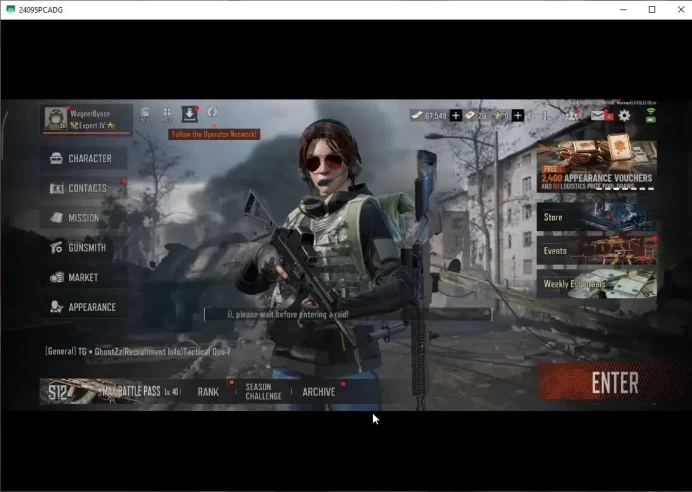This screenshot has height=492, width=692.
Task: Click the S12 battle pass badge
Action: tap(58, 391)
